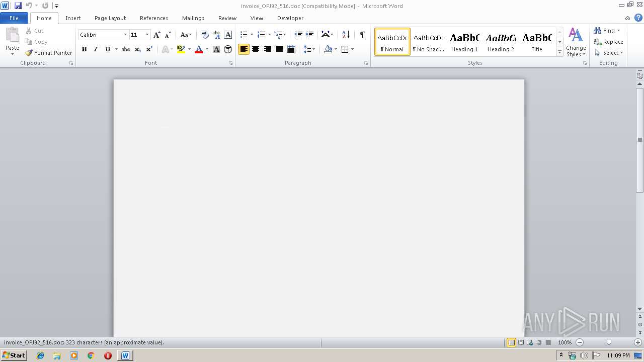This screenshot has width=644, height=362.
Task: Click the Word Help question mark icon
Action: 638,18
